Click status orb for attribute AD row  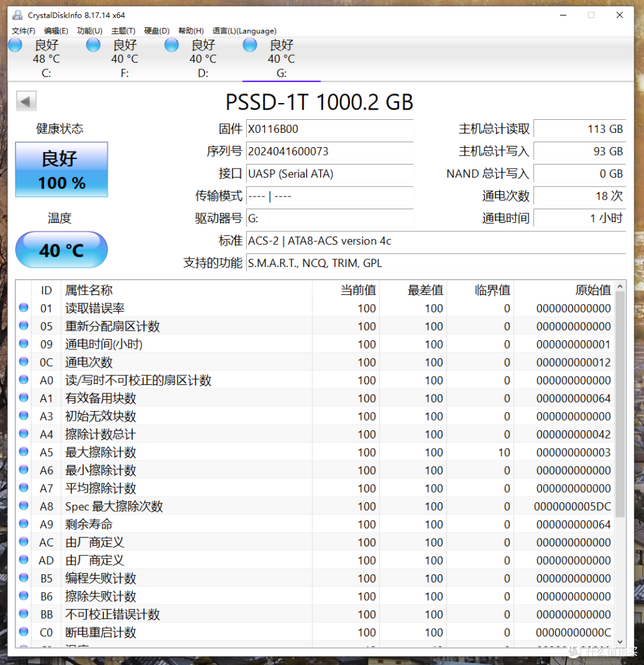pyautogui.click(x=24, y=560)
